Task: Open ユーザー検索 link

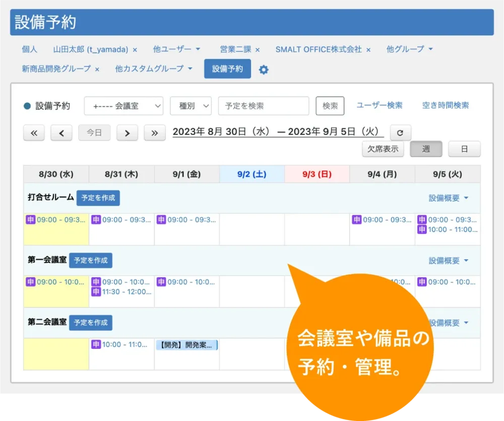Action: pyautogui.click(x=380, y=105)
